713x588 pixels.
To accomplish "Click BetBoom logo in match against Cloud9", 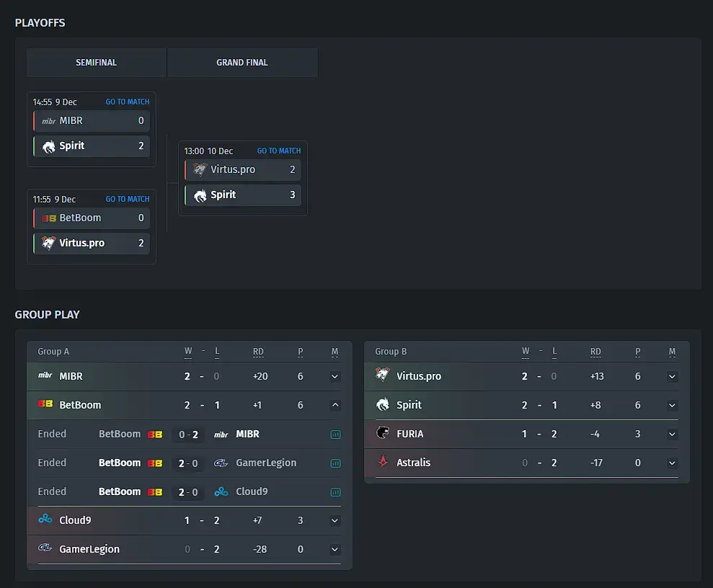I will [155, 492].
